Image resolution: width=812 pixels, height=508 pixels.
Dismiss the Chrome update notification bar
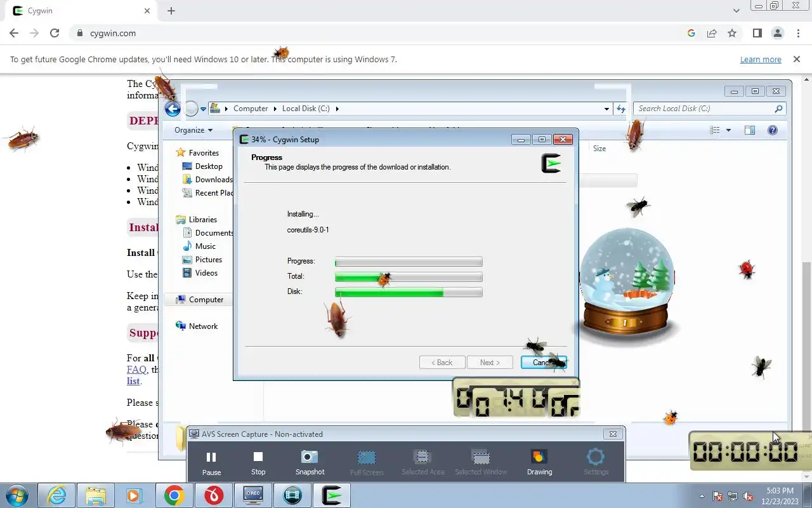tap(796, 59)
